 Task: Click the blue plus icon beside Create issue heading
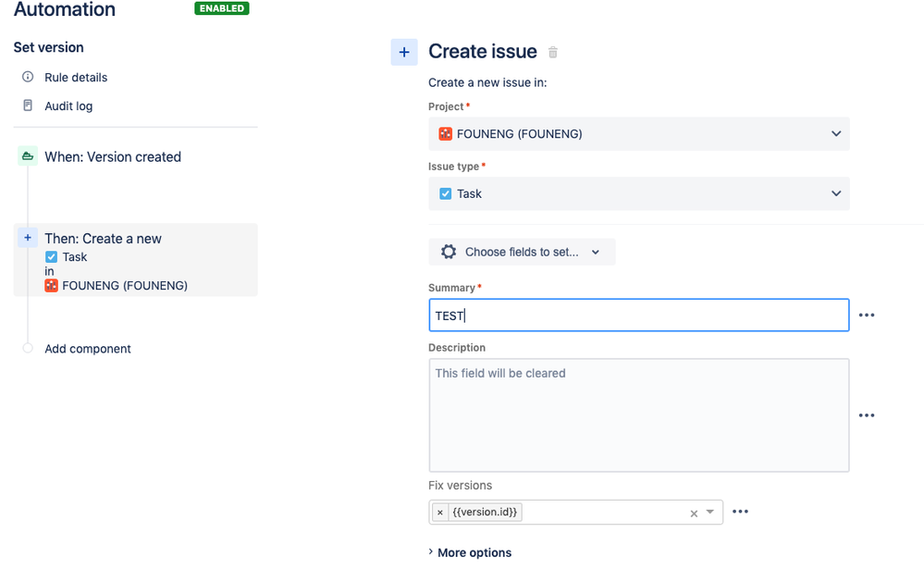coord(404,53)
